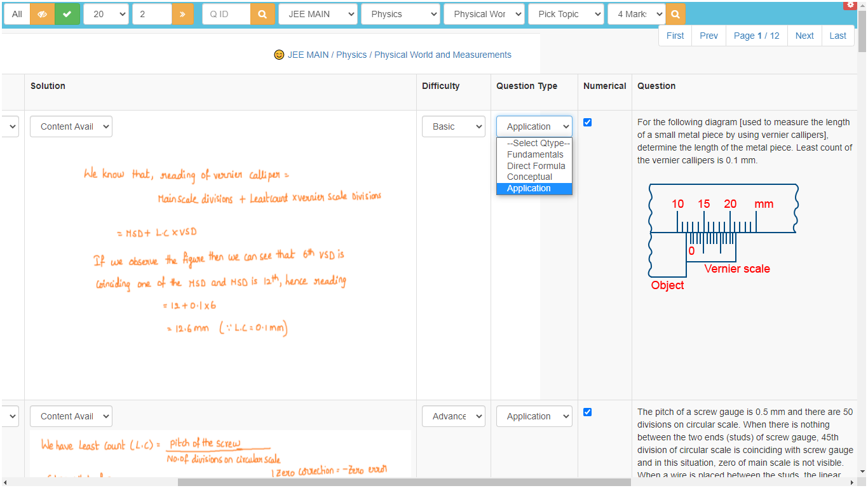Click the All filter button
Image resolution: width=868 pixels, height=488 pixels.
click(17, 14)
